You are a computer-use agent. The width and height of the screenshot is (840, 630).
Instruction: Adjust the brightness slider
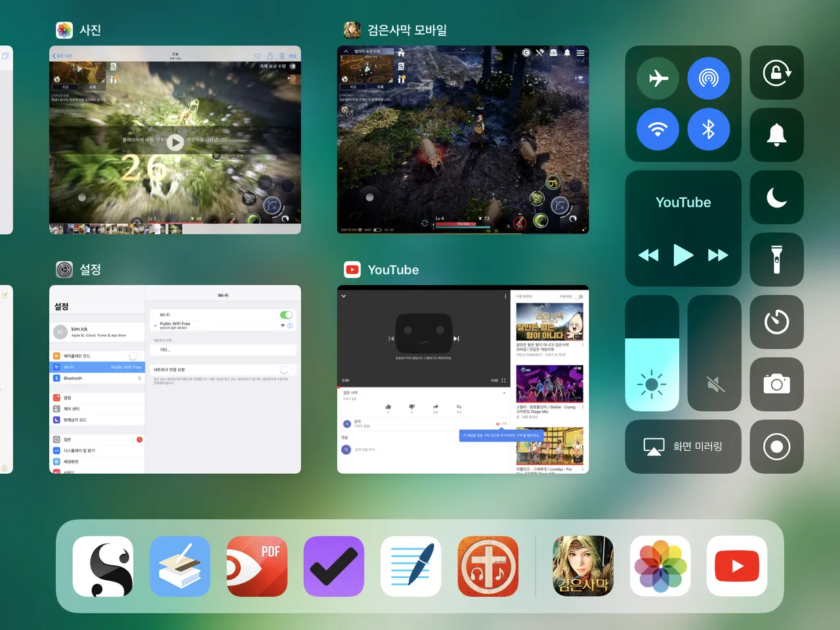652,353
